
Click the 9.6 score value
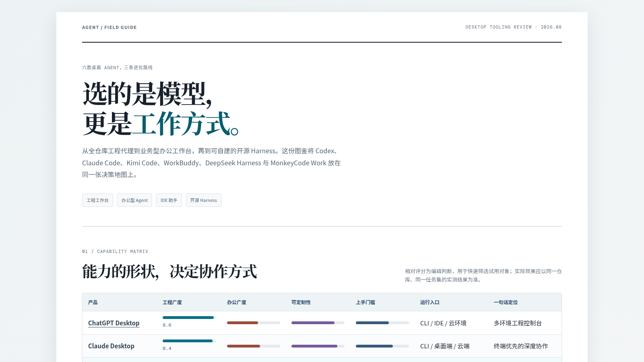tap(167, 325)
